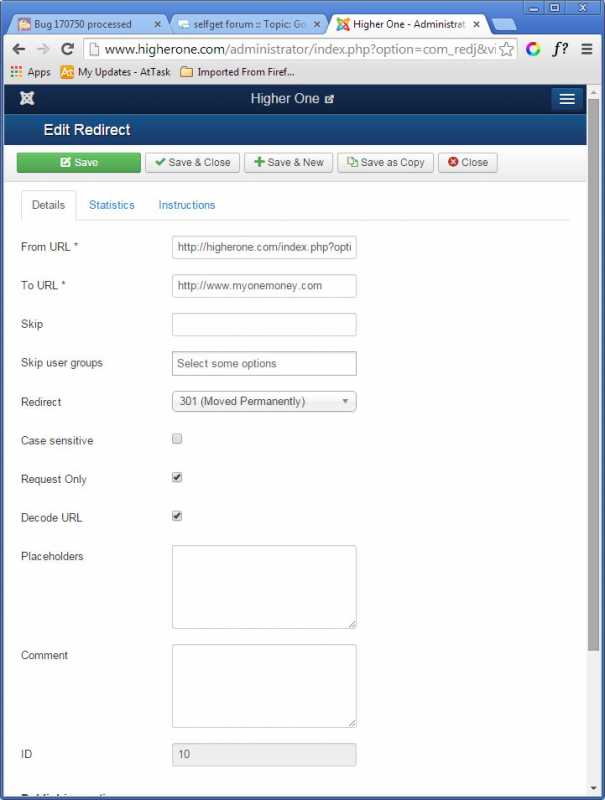Click the Placeholders text area
This screenshot has height=800, width=605.
264,587
